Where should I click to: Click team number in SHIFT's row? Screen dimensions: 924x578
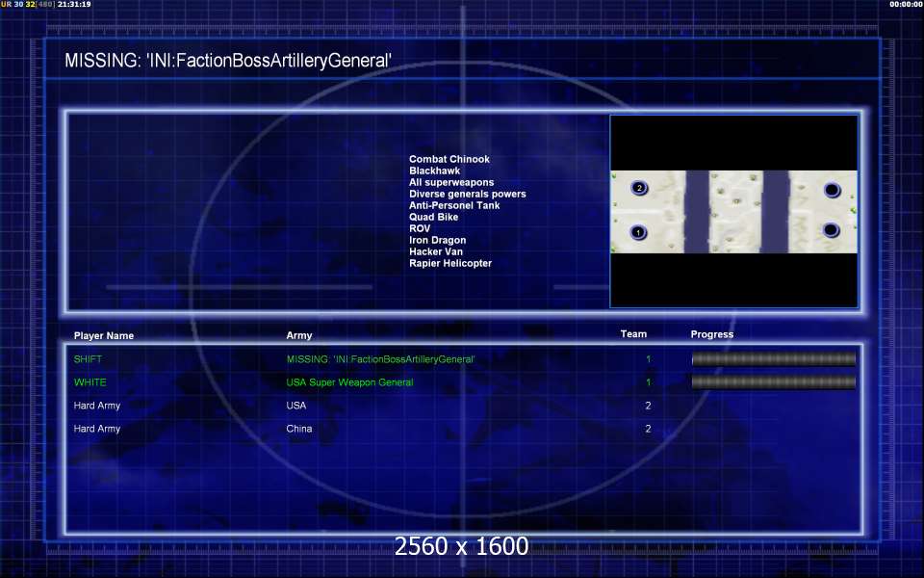point(648,359)
